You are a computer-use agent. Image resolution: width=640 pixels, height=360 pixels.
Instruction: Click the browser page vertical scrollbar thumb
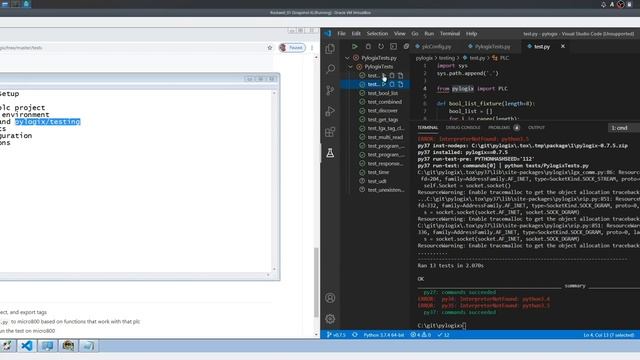coord(316,282)
